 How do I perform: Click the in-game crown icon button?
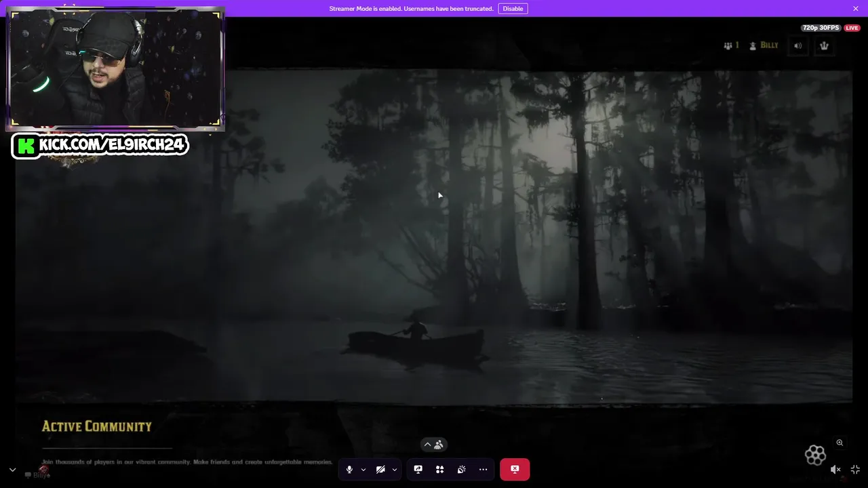click(x=825, y=46)
